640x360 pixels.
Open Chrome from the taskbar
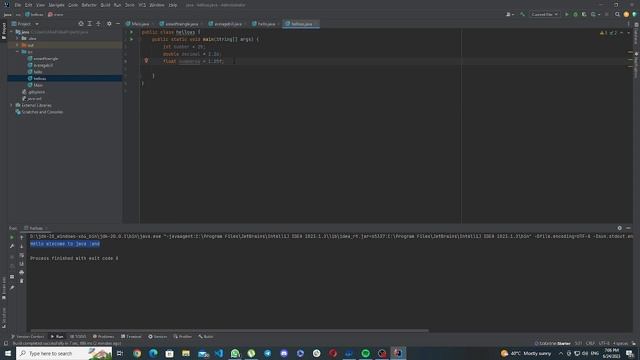point(137,353)
